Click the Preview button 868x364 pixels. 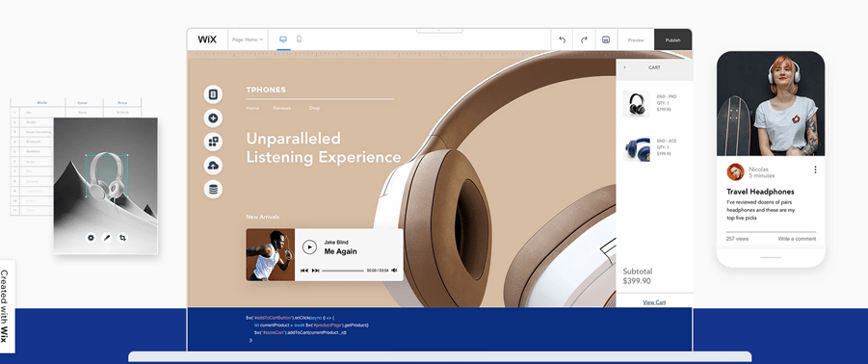tap(636, 39)
